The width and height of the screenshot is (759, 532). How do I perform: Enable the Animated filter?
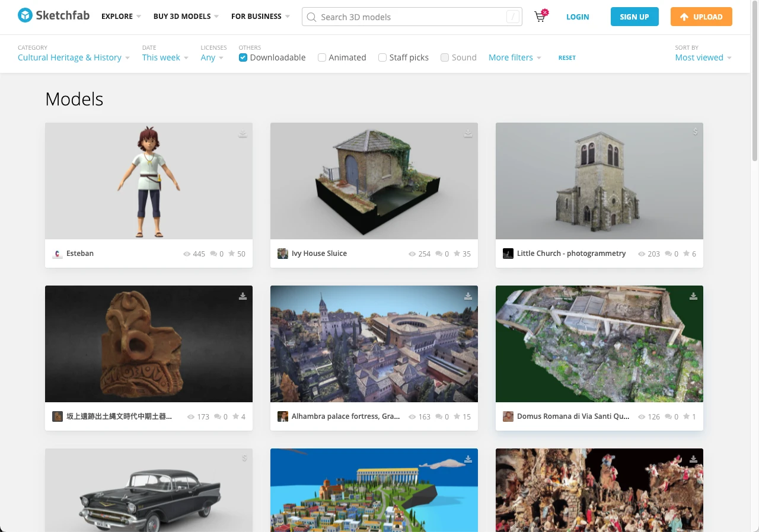coord(322,57)
